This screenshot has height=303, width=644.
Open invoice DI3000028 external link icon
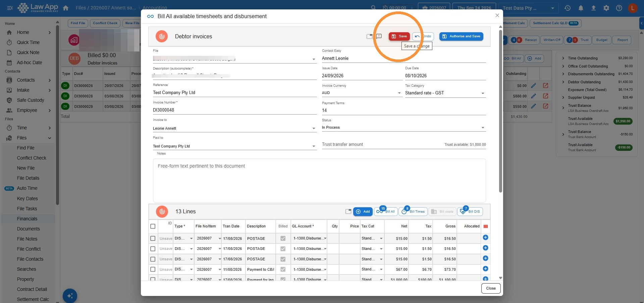[546, 96]
